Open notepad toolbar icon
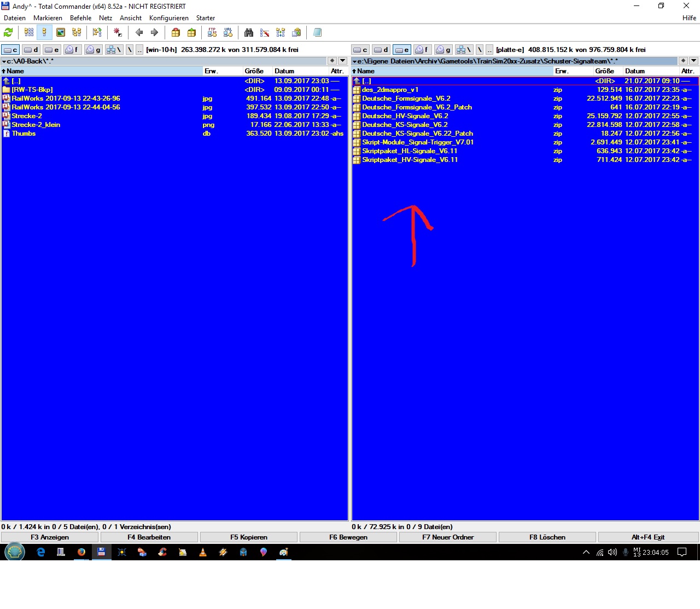Viewport: 700px width, 609px height. [317, 33]
